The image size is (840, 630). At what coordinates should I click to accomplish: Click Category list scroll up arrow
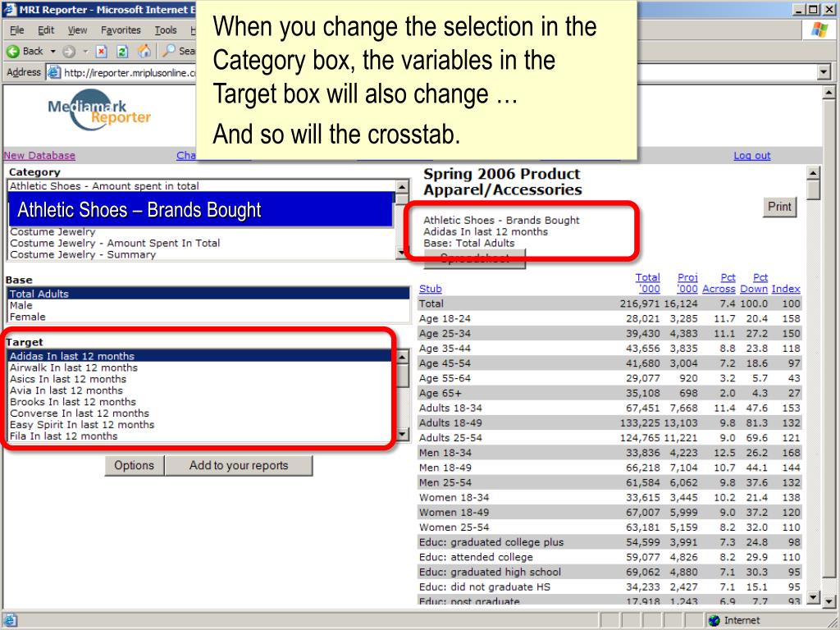click(402, 186)
